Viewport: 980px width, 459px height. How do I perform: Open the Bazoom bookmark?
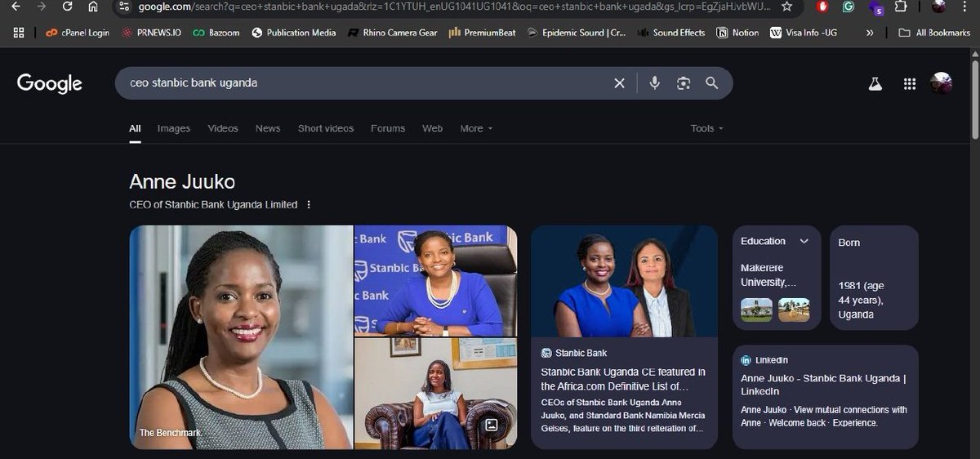216,33
